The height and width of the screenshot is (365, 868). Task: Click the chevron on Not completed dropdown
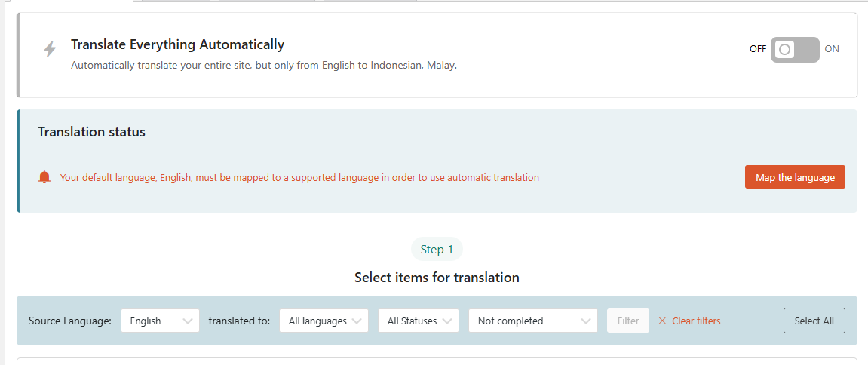tap(586, 321)
